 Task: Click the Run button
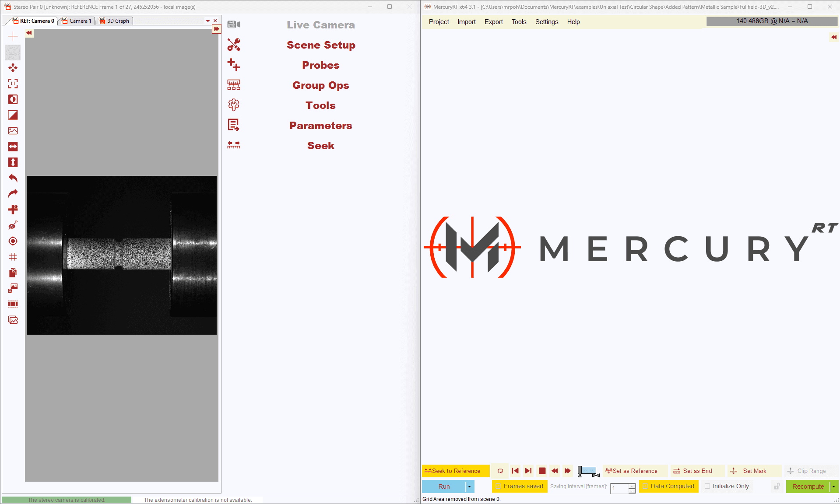[444, 486]
